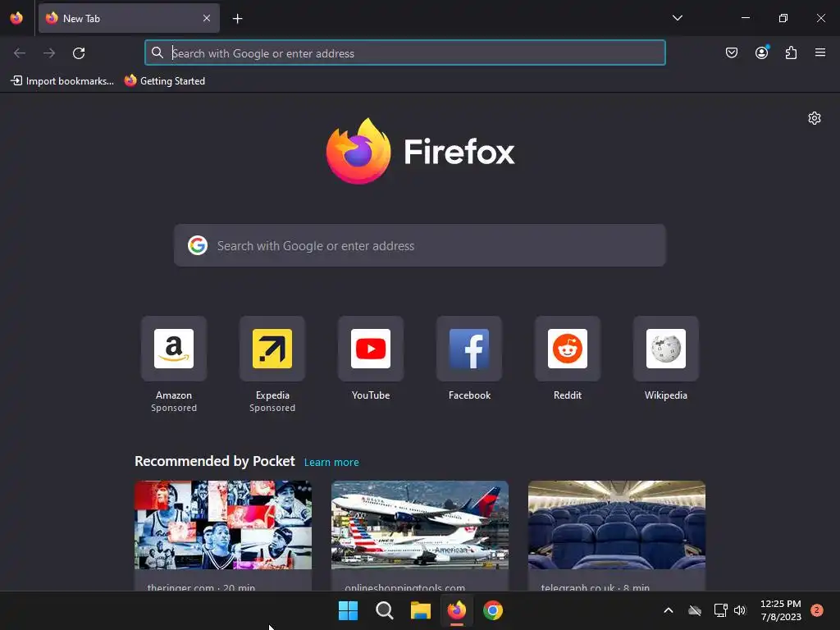Open theringer.com Pocket story thumbnail

coord(223,524)
